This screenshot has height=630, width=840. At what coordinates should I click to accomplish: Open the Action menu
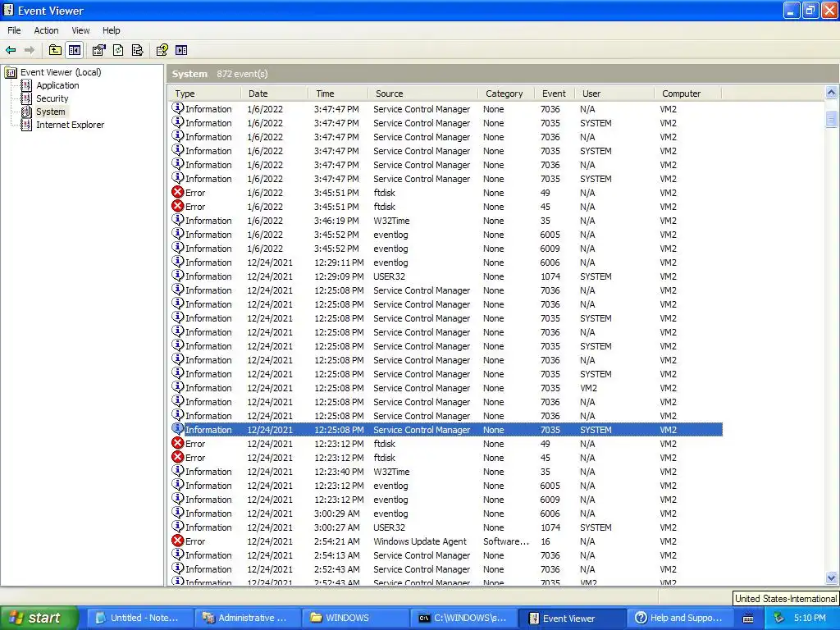[46, 30]
